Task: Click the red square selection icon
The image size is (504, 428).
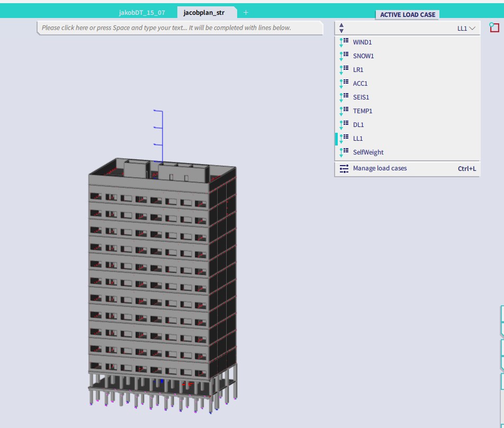Action: [x=494, y=28]
